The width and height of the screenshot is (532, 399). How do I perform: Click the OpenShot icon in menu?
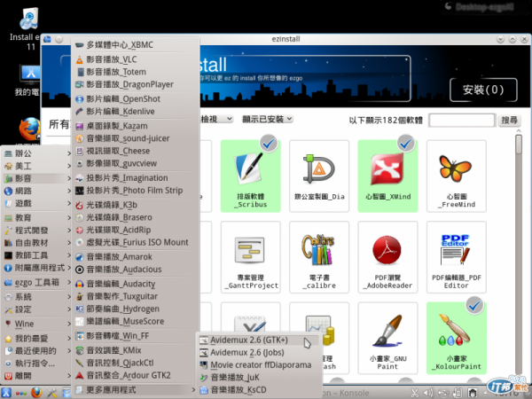click(80, 99)
